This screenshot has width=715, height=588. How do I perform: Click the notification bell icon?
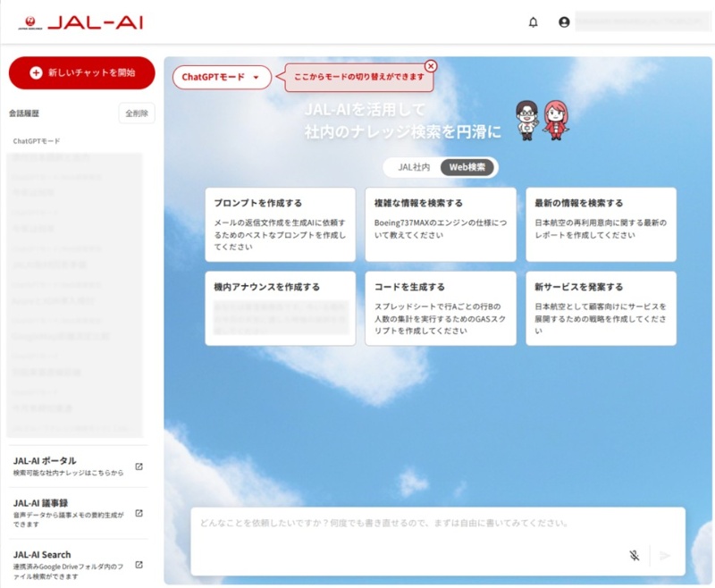534,22
